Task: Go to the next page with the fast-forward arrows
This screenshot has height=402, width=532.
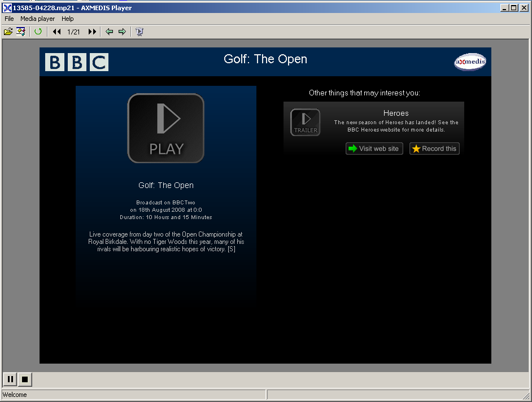Action: click(x=92, y=32)
